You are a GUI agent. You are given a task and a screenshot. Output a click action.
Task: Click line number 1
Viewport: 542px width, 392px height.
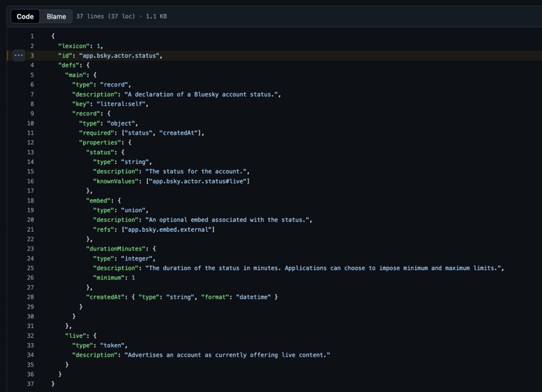32,36
